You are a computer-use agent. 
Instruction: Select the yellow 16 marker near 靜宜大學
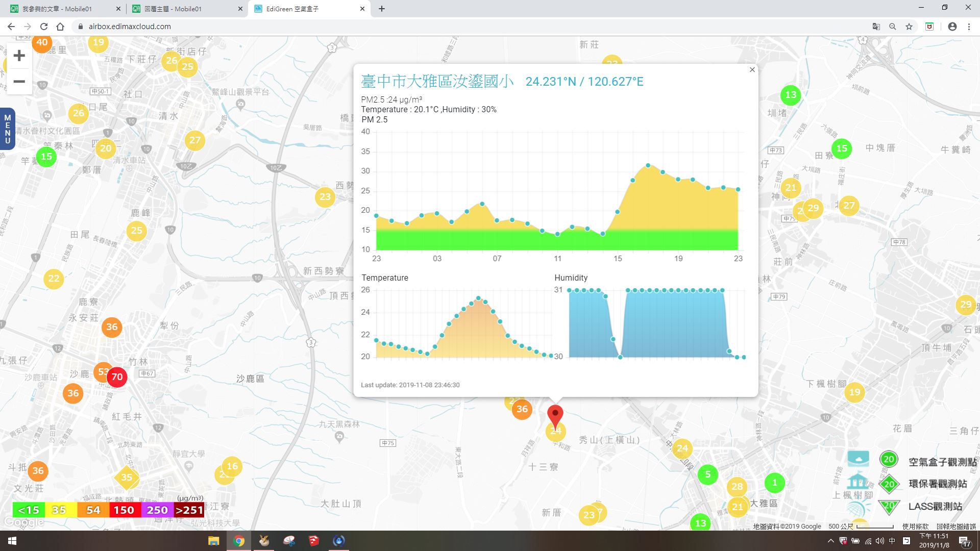tap(232, 466)
